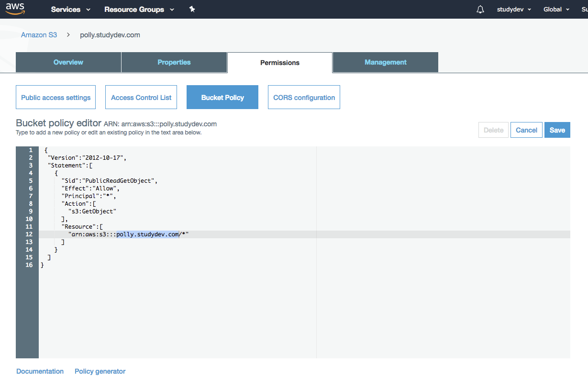The height and width of the screenshot is (388, 588).
Task: Click the "s3:GetObject" line
Action: [x=92, y=211]
